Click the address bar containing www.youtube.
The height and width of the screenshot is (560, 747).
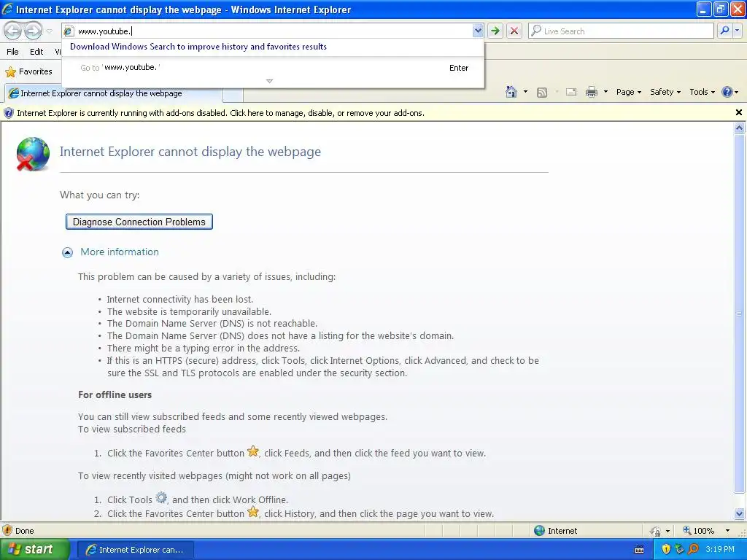pos(274,31)
